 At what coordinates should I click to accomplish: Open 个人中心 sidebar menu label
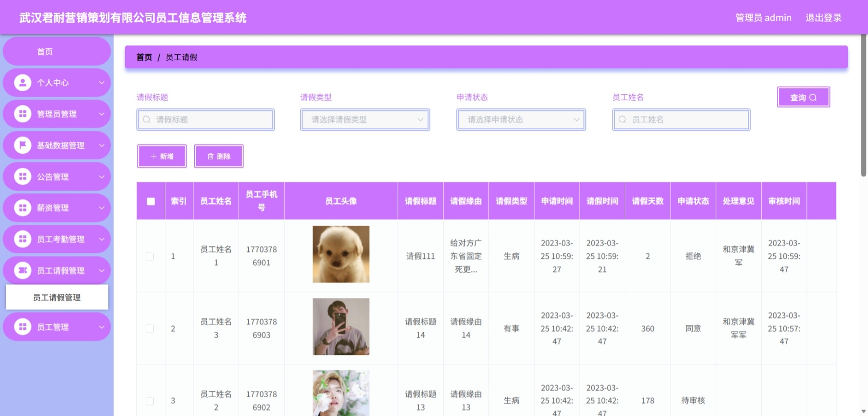[53, 83]
